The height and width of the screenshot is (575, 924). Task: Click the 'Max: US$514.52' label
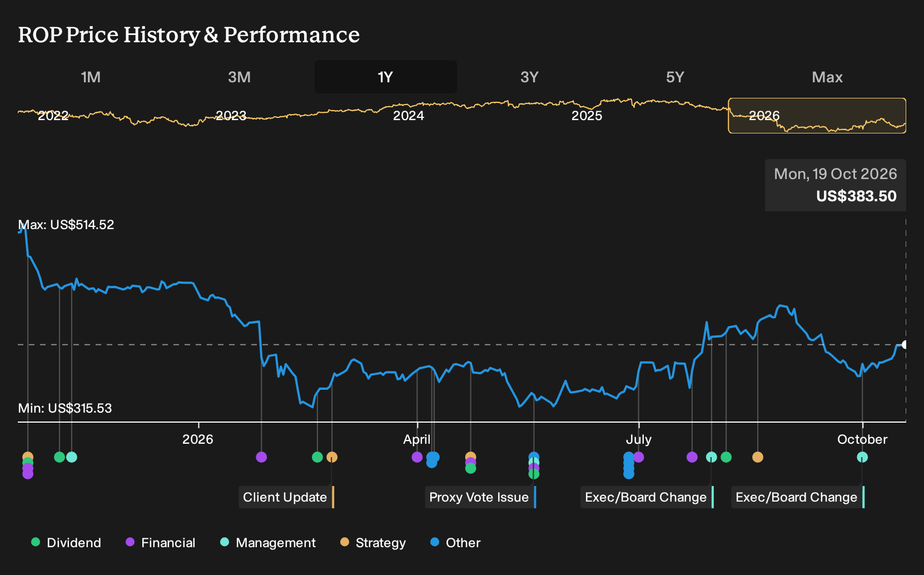[x=66, y=225]
